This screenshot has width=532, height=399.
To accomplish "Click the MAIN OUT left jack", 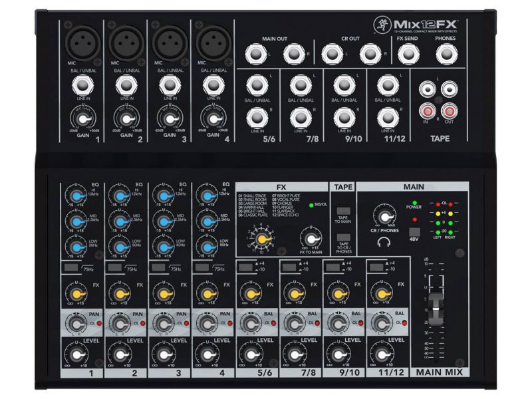I will pyautogui.click(x=256, y=54).
